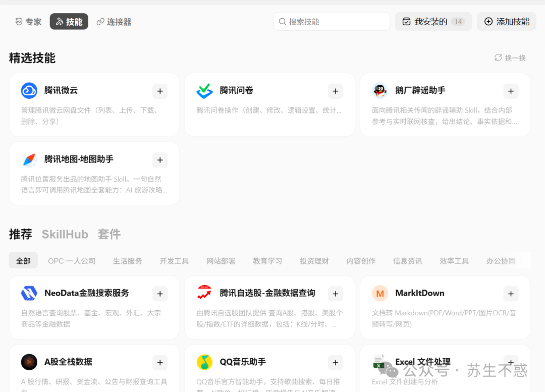545x392 pixels.
Task: Click the 精选技能 heading
Action: click(32, 58)
